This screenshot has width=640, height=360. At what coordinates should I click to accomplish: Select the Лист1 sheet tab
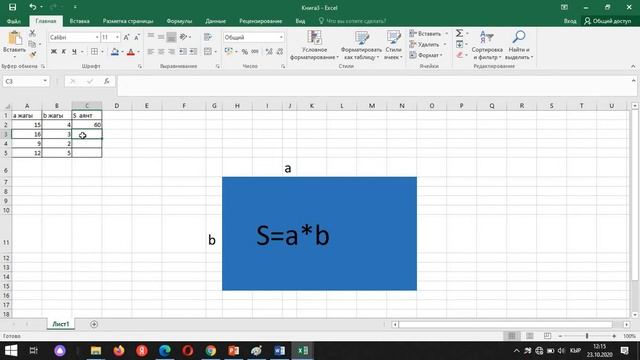[61, 324]
